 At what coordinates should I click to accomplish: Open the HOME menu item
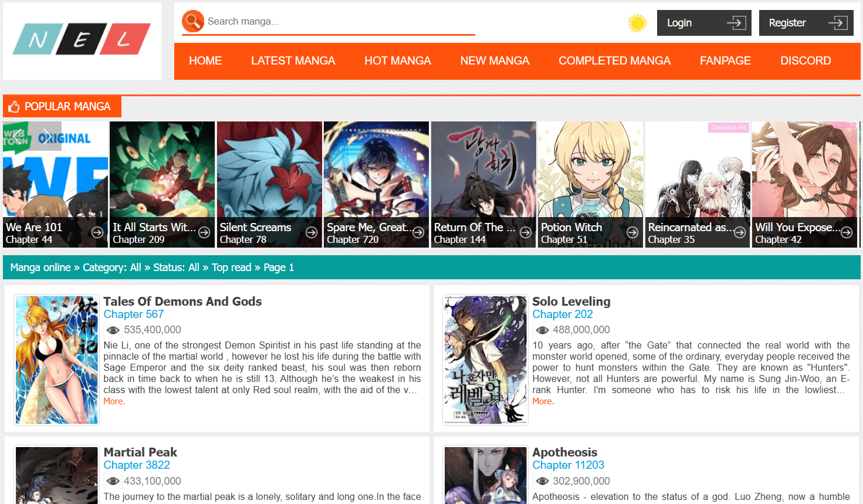tap(205, 61)
